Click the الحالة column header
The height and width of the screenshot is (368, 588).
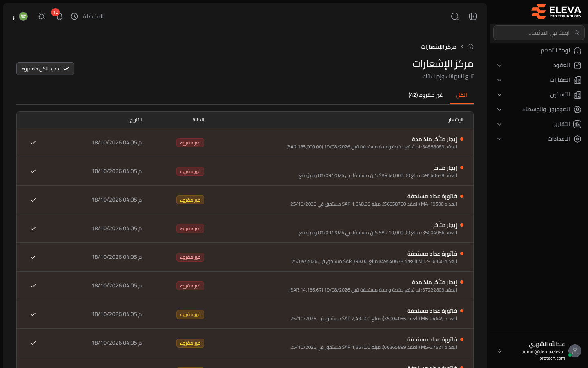[198, 120]
